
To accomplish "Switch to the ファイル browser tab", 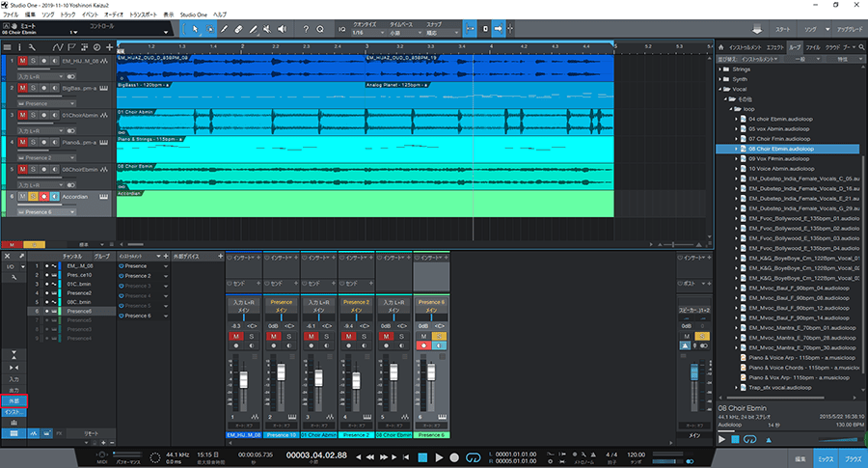I will 813,45.
